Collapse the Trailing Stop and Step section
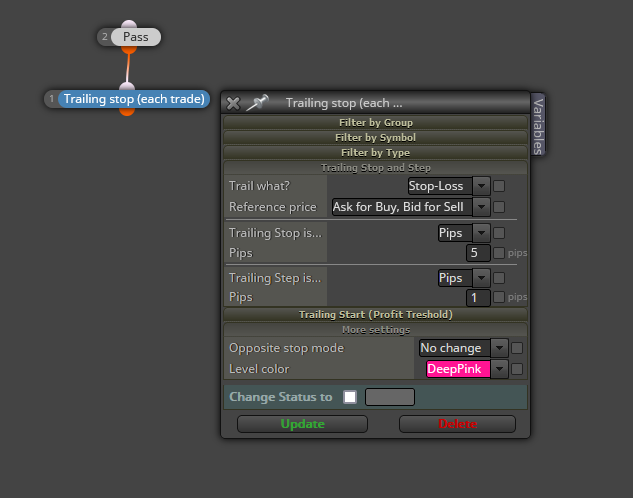 (375, 167)
